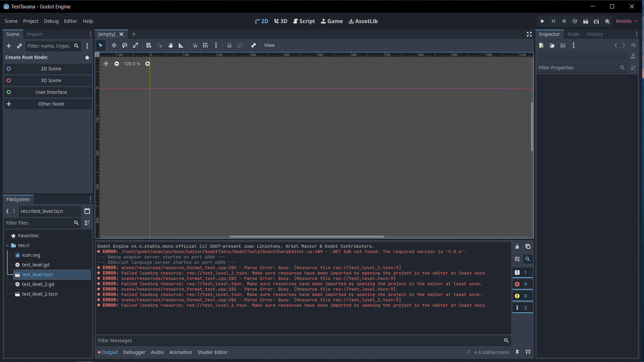
Task: Click the viewport horizontal scrollbar
Action: [307, 237]
